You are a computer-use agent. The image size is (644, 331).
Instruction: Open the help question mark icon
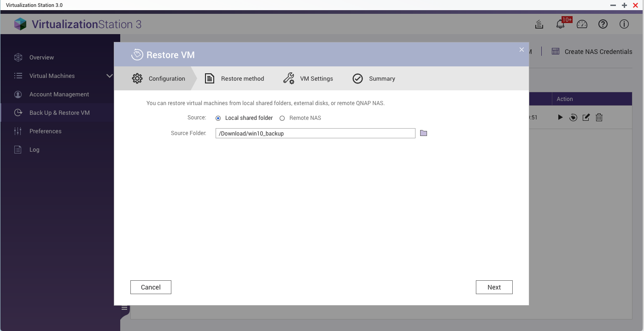pyautogui.click(x=603, y=24)
